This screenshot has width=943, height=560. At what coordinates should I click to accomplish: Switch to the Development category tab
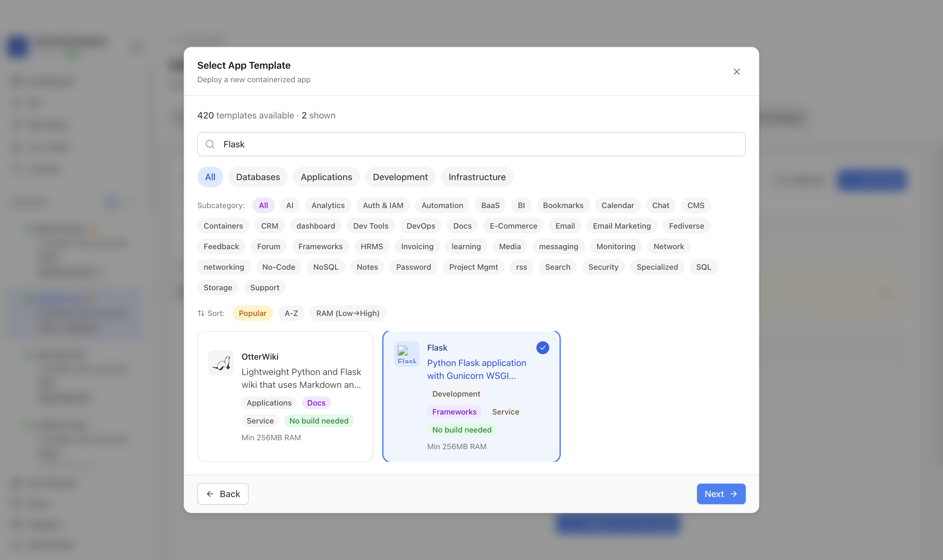400,177
